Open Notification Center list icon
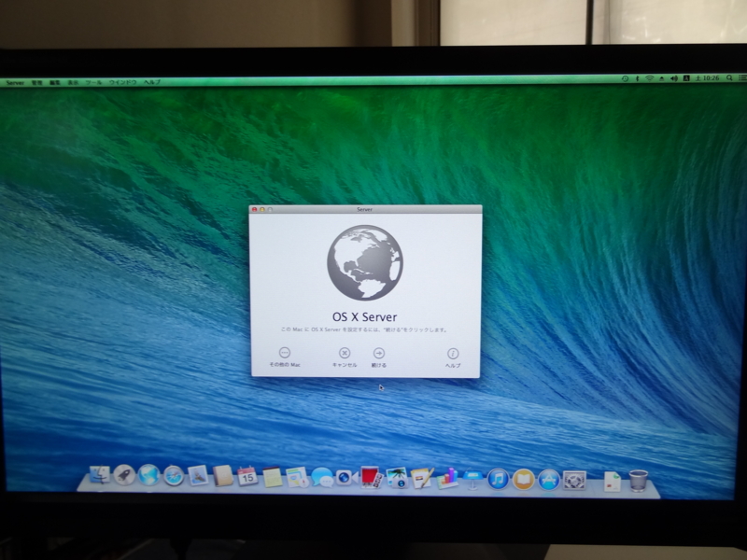Viewport: 747px width, 560px height. (741, 77)
